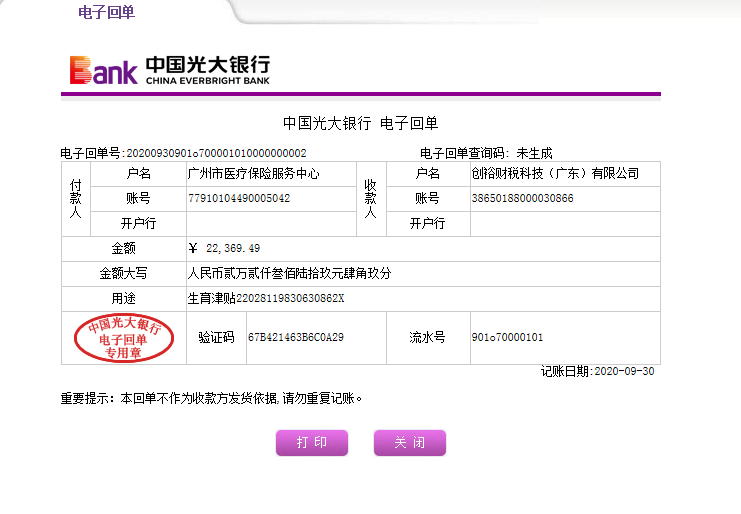The width and height of the screenshot is (741, 514).
Task: Click the payee's empty 开户行 value cell
Action: [565, 223]
